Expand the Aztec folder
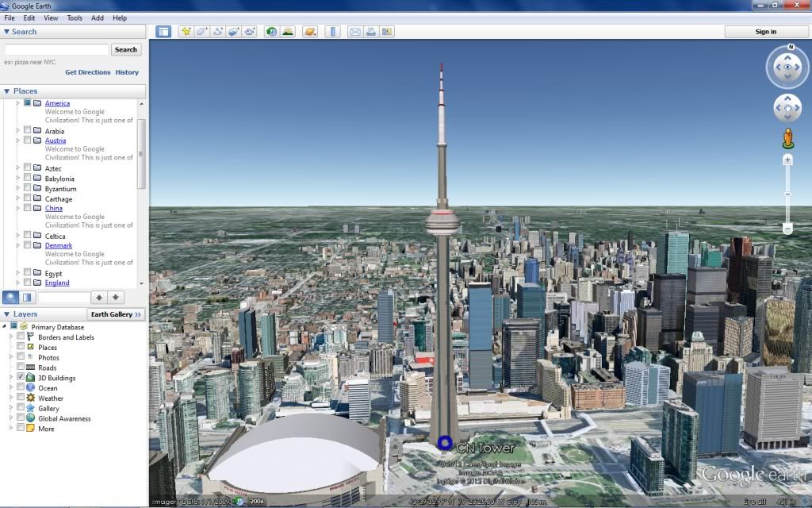 (x=17, y=168)
